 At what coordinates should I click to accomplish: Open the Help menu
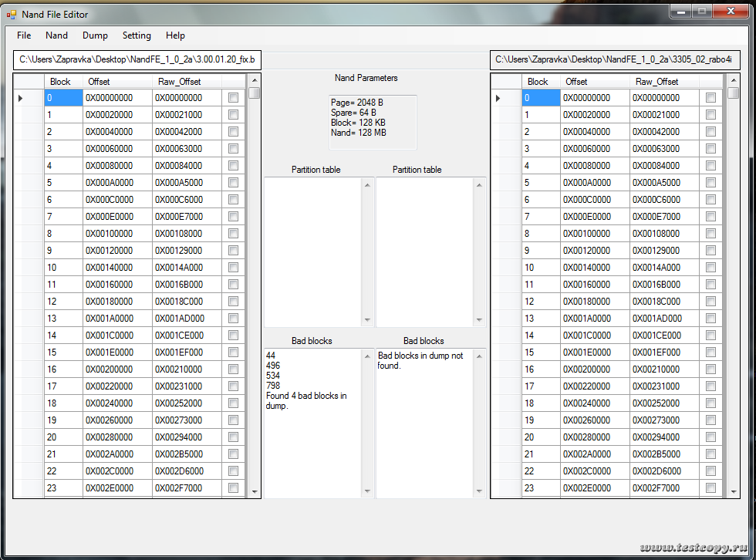[x=175, y=35]
